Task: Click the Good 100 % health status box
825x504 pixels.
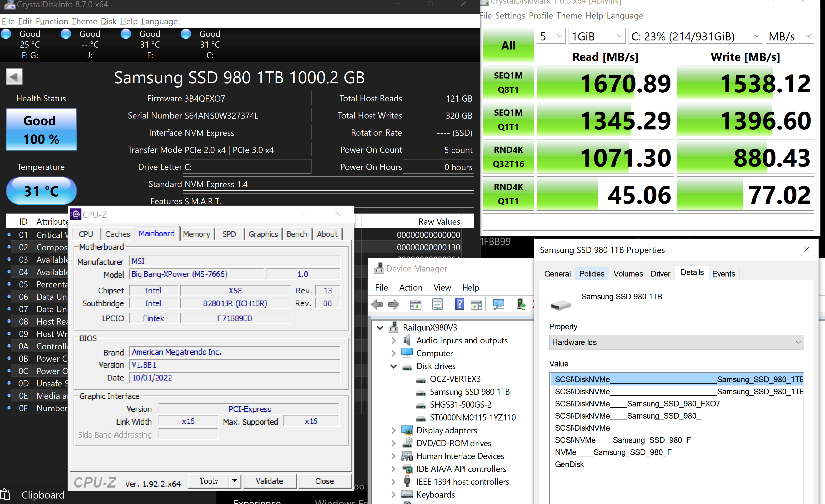Action: [x=41, y=129]
